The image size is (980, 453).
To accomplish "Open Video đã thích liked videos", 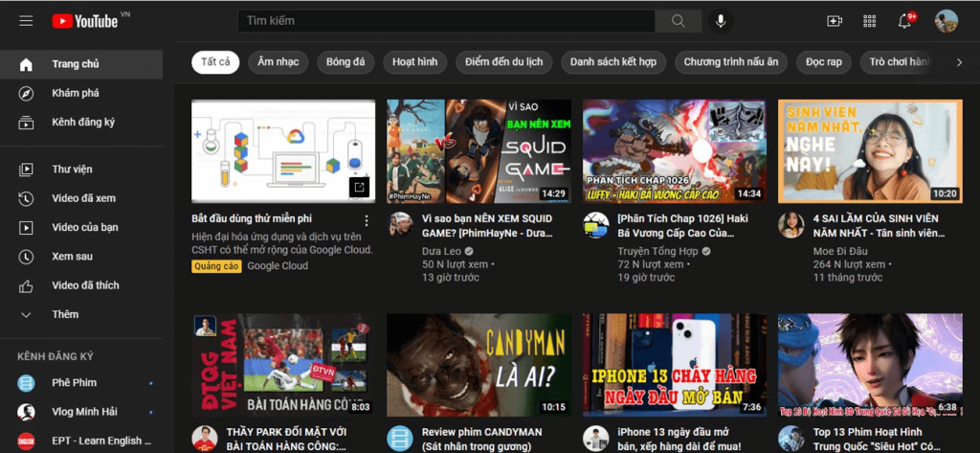I will click(81, 285).
